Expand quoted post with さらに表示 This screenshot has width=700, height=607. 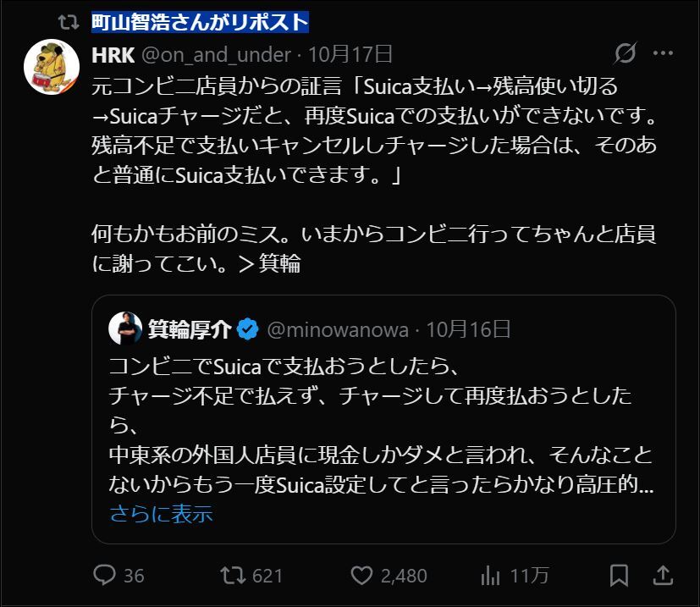(x=161, y=513)
